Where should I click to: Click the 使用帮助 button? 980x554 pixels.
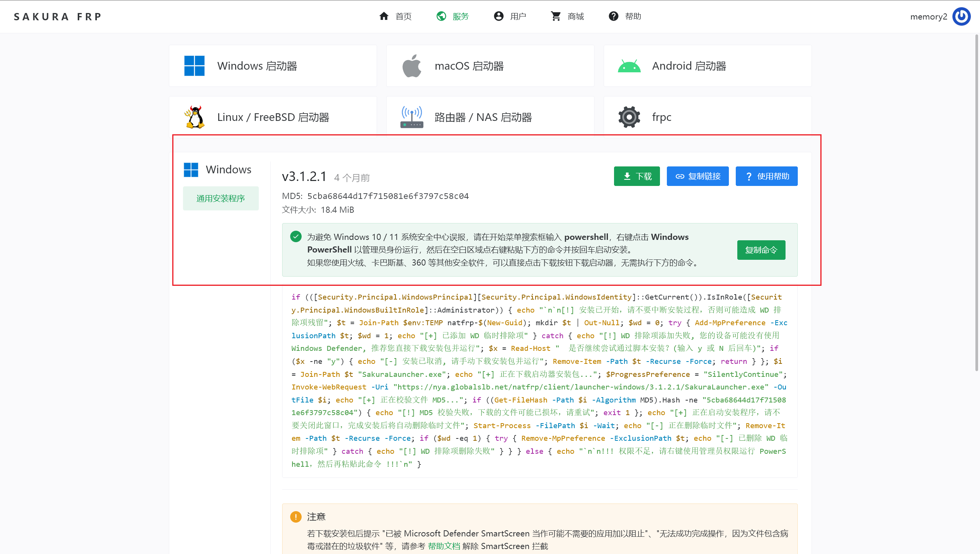tap(766, 176)
